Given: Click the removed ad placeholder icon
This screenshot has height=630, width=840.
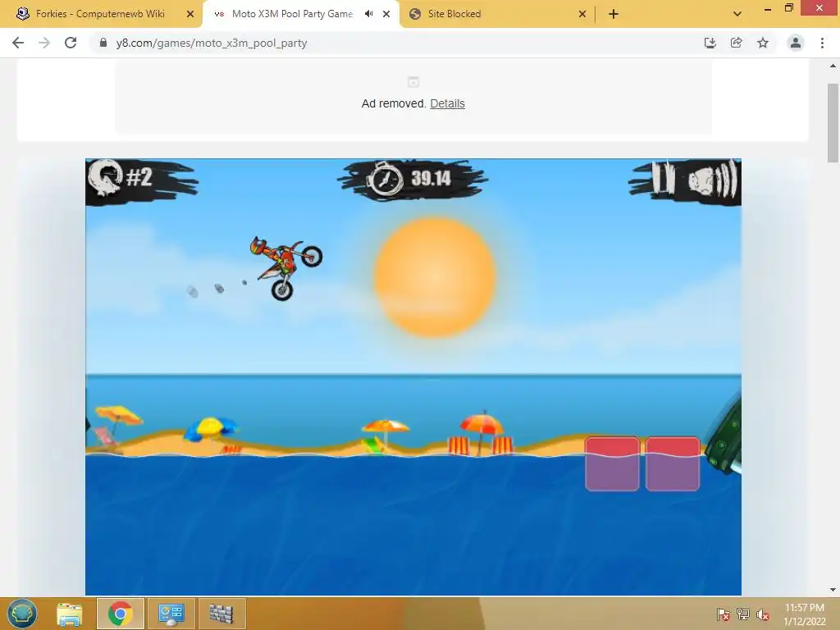Looking at the screenshot, I should click(x=413, y=82).
